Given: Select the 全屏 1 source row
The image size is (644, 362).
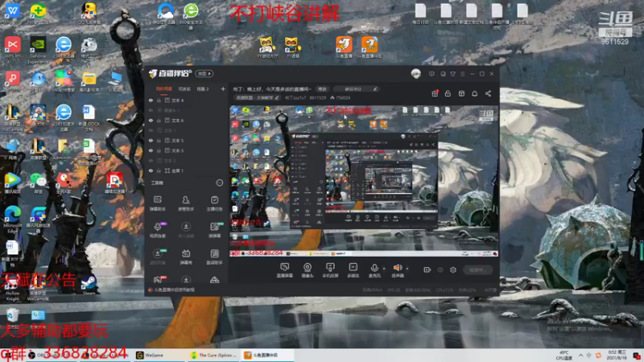Looking at the screenshot, I should point(186,171).
